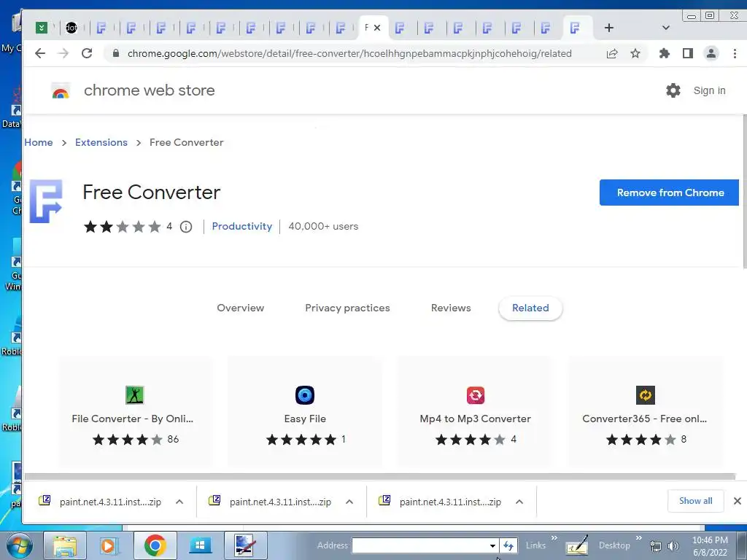Expand the taskbar Address dropdown arrow
Viewport: 747px width, 560px height.
492,545
